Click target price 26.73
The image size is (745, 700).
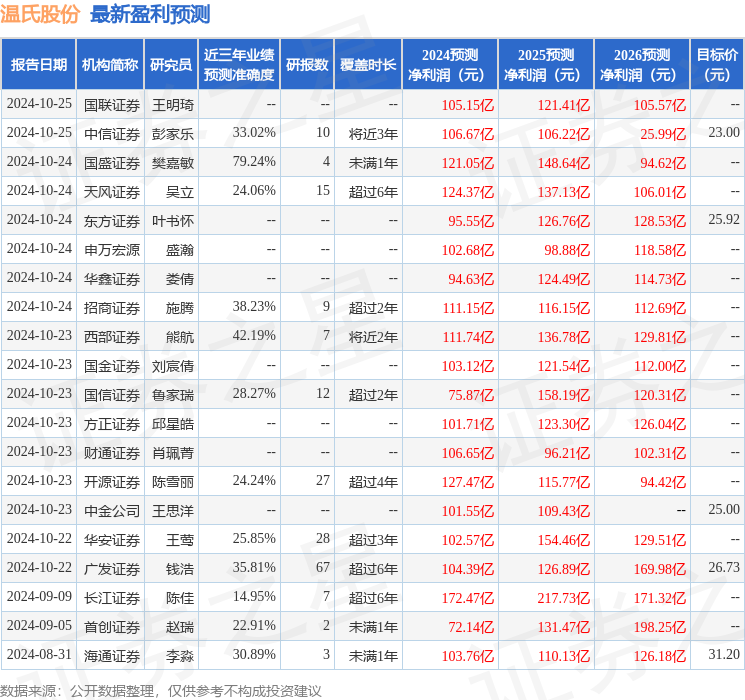pos(724,567)
